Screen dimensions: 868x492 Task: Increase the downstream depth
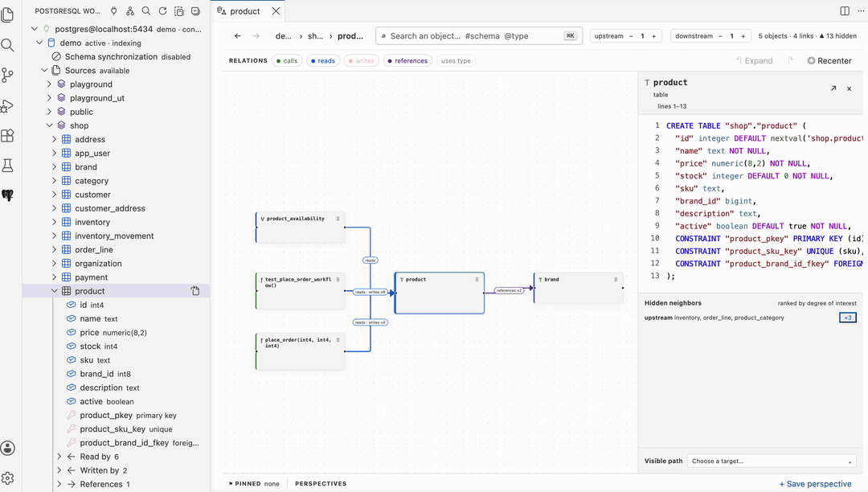click(743, 36)
